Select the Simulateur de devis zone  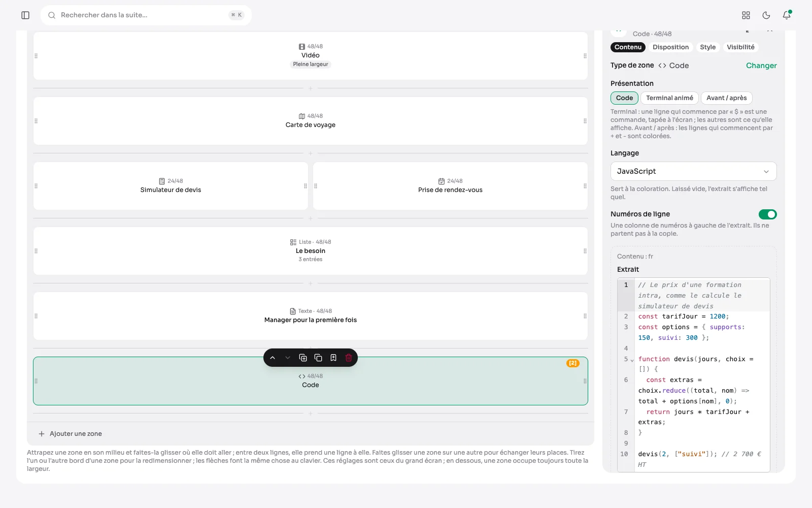171,186
